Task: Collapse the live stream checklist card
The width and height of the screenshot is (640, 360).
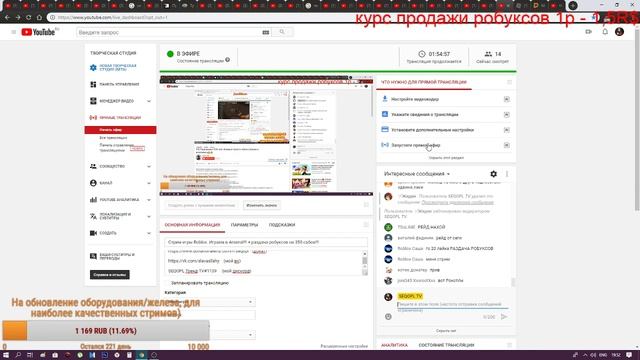Action: pos(509,82)
